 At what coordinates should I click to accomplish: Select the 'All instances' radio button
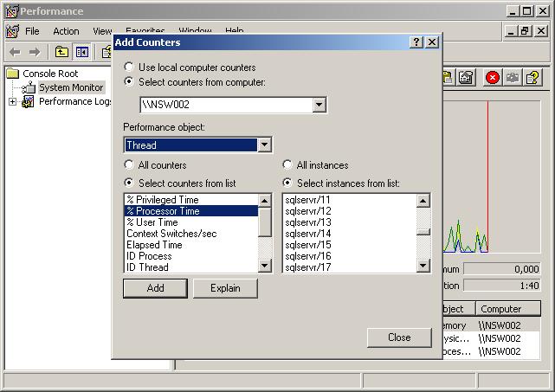(x=287, y=165)
